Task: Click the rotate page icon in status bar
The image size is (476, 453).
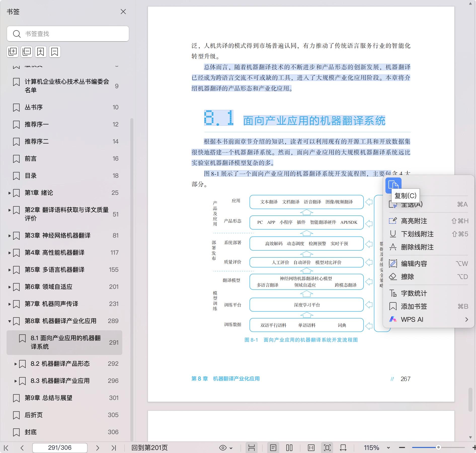Action: click(343, 448)
